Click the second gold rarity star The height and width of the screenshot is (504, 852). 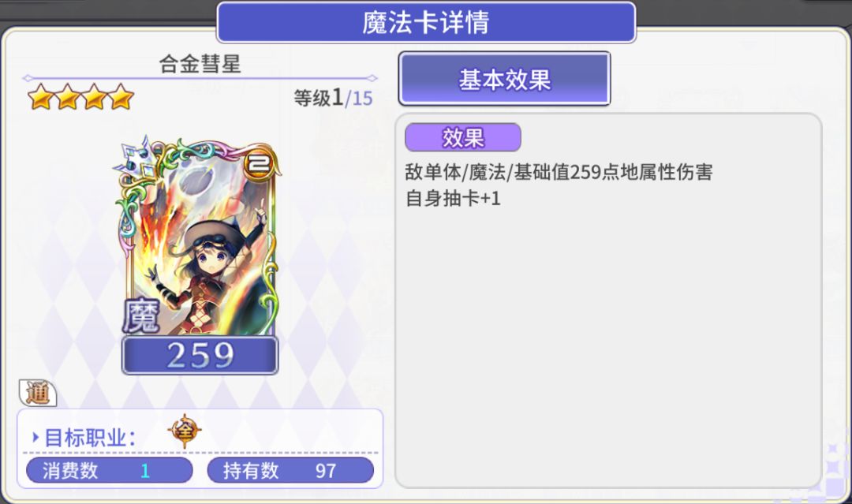(x=67, y=97)
